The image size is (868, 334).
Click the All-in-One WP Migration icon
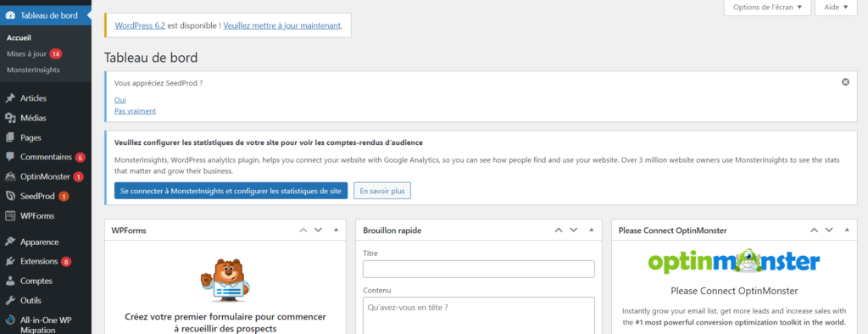pyautogui.click(x=10, y=320)
